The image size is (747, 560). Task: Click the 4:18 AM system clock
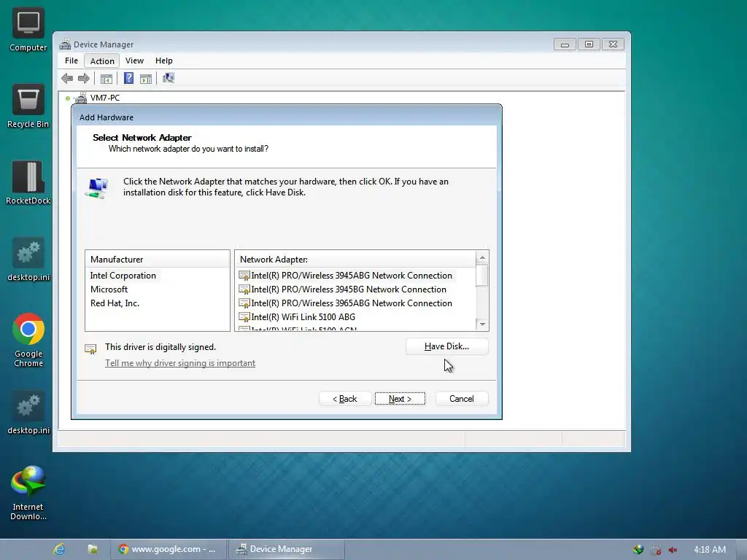710,550
